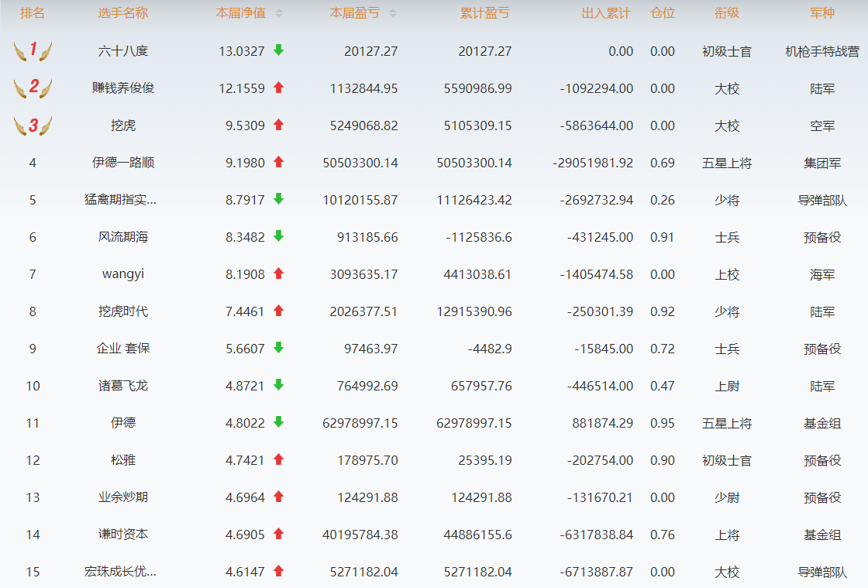This screenshot has width=868, height=588.
Task: Open player 伊德一路顺
Action: point(123,163)
